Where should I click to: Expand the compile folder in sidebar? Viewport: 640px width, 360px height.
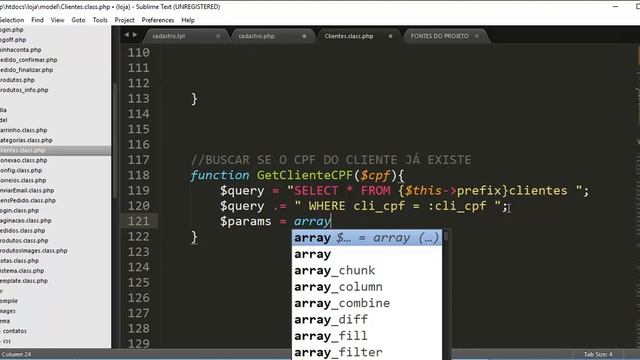[x=9, y=301]
